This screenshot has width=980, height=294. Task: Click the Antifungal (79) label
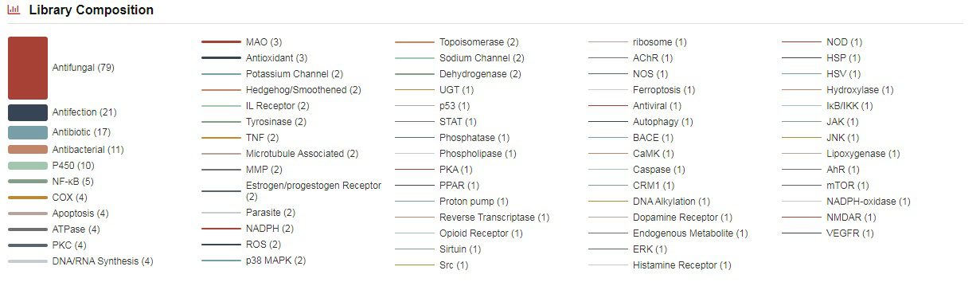(x=84, y=68)
